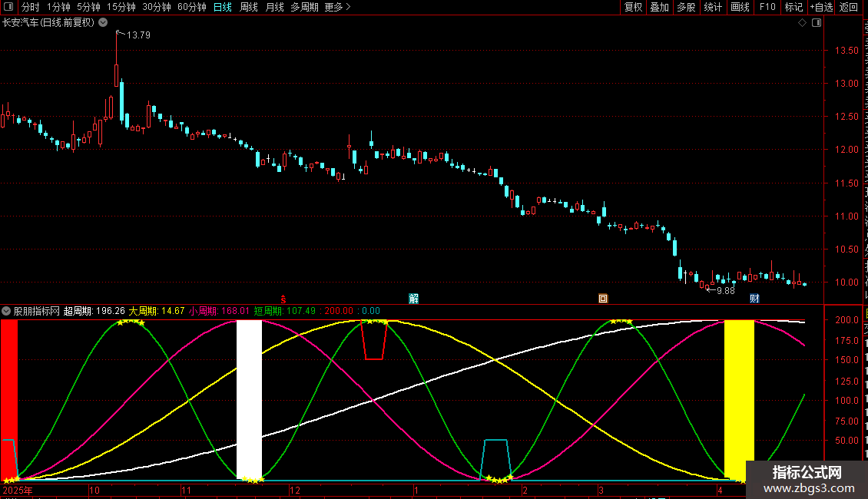
Task: Click the 财 marker icon on chart
Action: 754,299
